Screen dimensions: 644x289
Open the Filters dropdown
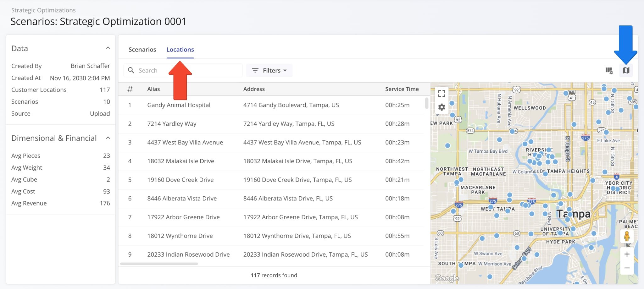click(271, 70)
